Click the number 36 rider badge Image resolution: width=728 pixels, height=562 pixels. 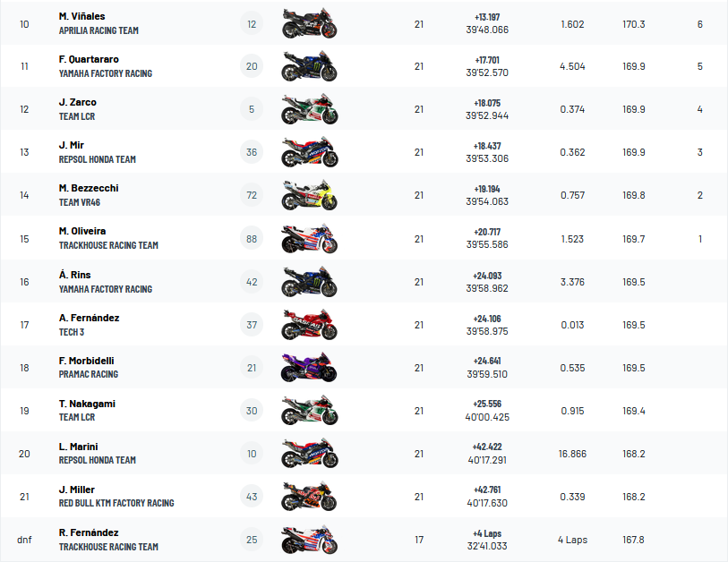(x=252, y=152)
